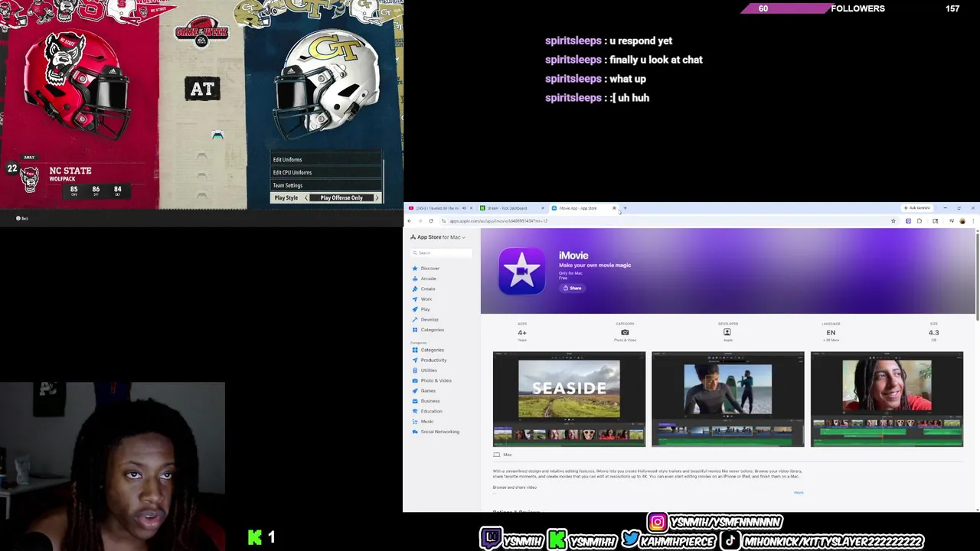Viewport: 980px width, 551px height.
Task: Open a new browser tab
Action: tap(625, 208)
